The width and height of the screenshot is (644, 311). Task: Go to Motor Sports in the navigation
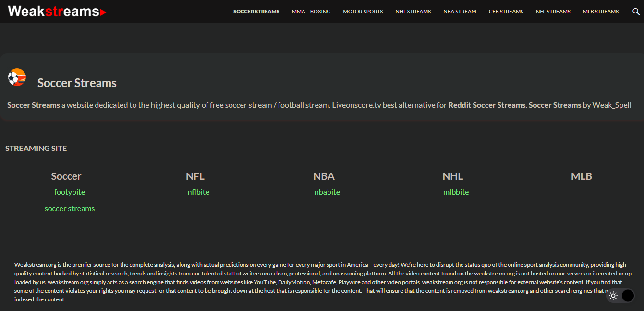point(363,12)
